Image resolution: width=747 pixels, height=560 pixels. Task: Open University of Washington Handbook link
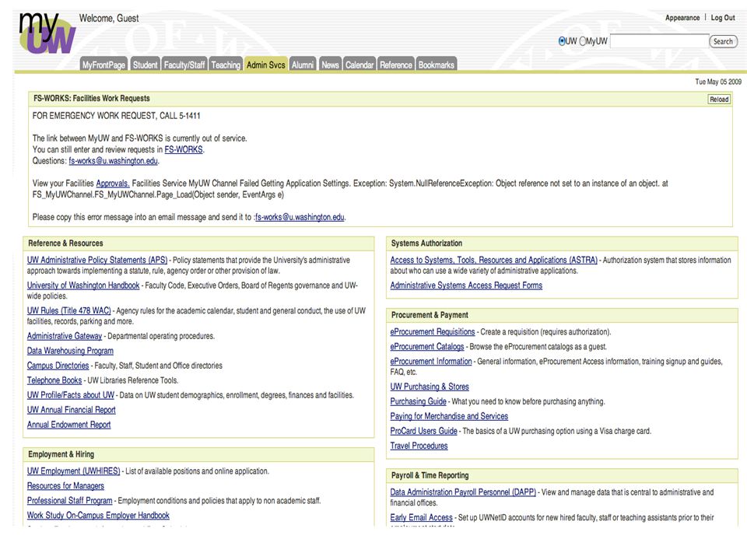tap(83, 285)
